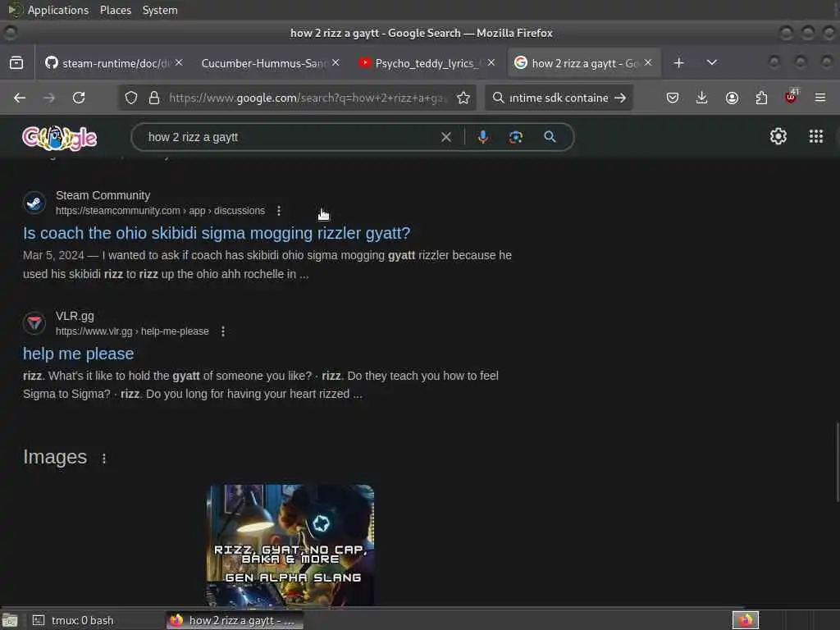Start Google voice search with microphone
Screen dimensions: 840x630
coord(482,137)
